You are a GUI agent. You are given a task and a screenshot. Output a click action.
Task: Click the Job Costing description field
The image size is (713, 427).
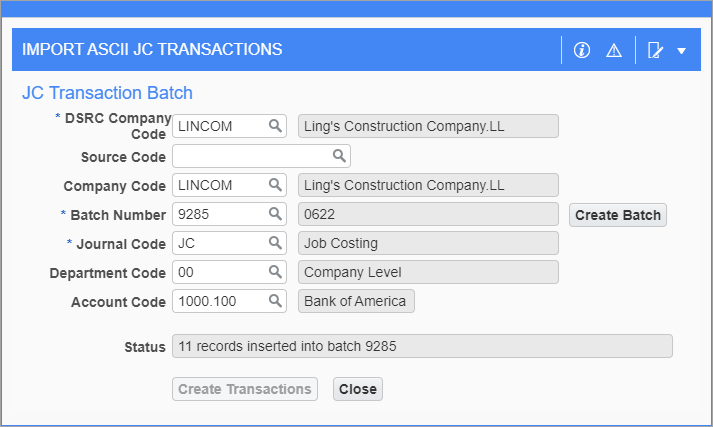pyautogui.click(x=428, y=243)
